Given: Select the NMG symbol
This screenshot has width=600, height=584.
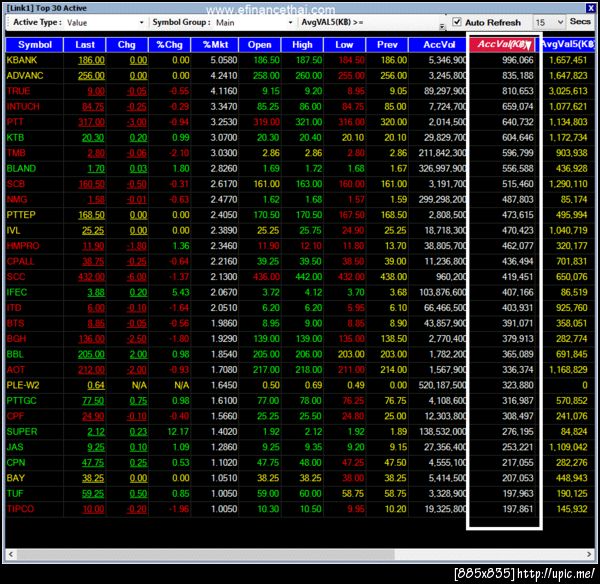Looking at the screenshot, I should tap(17, 199).
